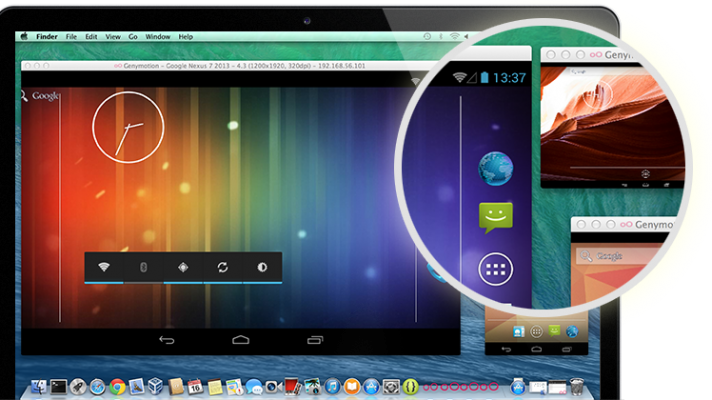Tap Back on the small phone emulator
The image size is (712, 400).
coord(506,349)
